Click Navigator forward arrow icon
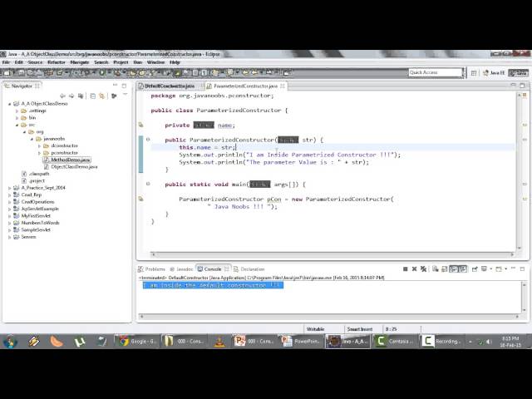Viewport: 532px width, 399px height. tap(71, 96)
